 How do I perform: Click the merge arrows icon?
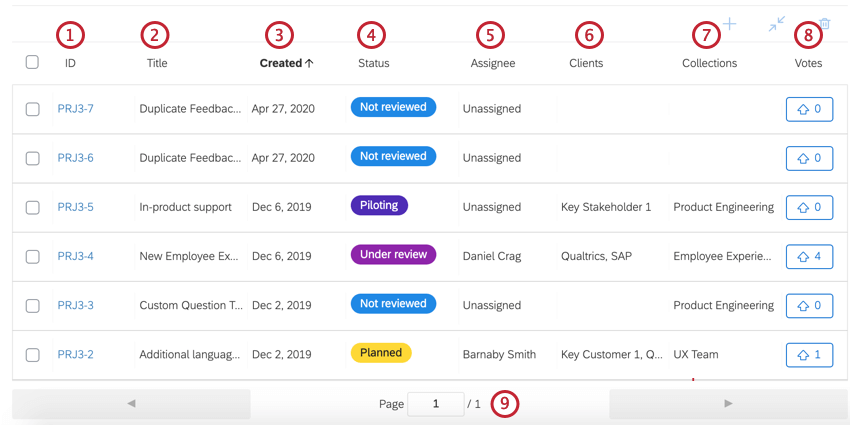[x=777, y=24]
